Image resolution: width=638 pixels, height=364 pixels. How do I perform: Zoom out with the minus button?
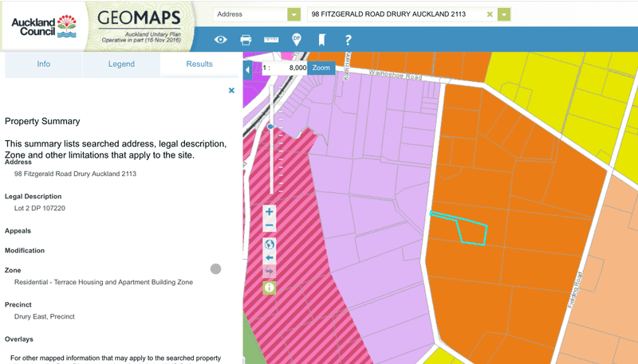pyautogui.click(x=269, y=225)
